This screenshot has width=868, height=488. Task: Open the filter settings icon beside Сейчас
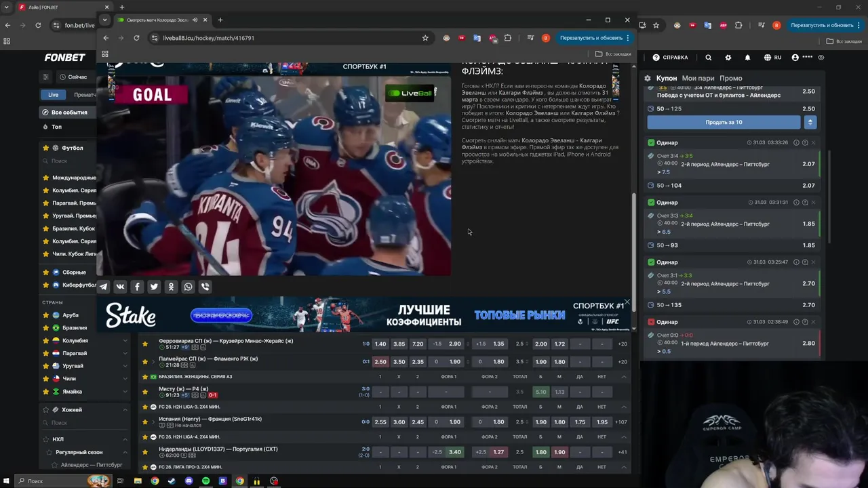[45, 77]
